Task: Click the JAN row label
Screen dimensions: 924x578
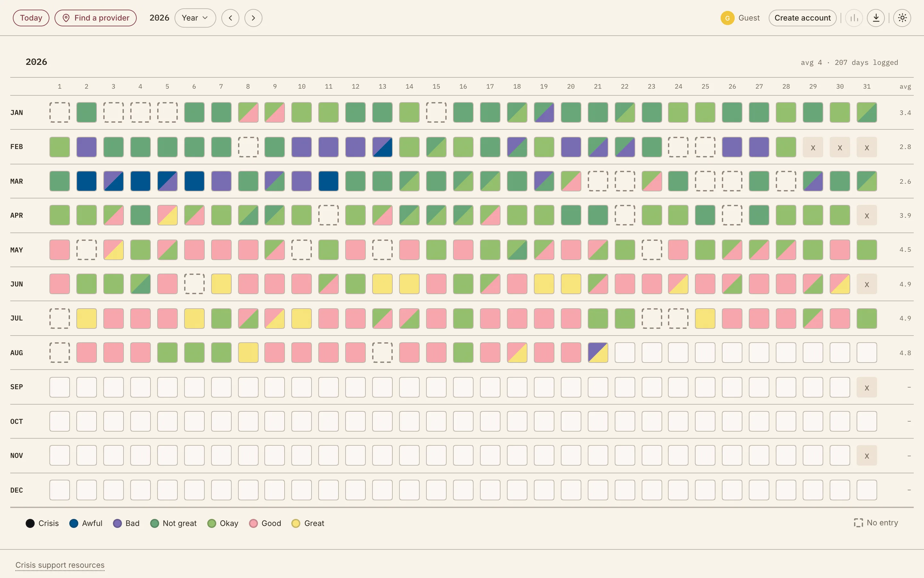Action: pos(16,113)
